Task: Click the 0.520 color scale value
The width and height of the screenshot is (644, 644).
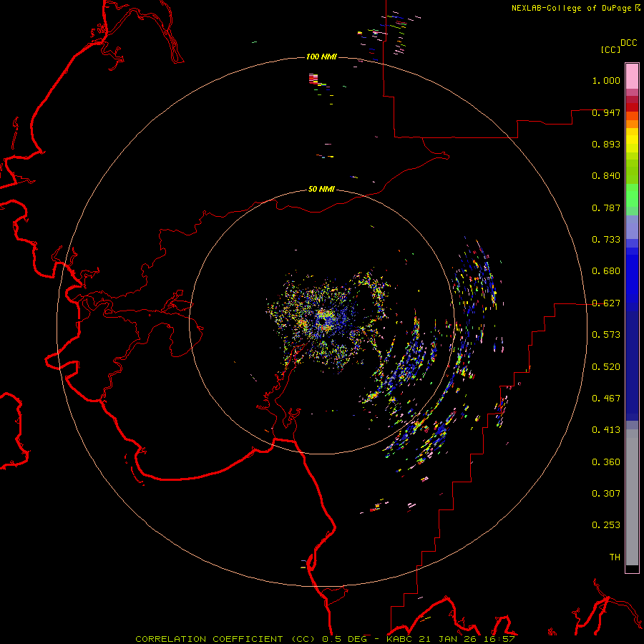Action: (606, 367)
